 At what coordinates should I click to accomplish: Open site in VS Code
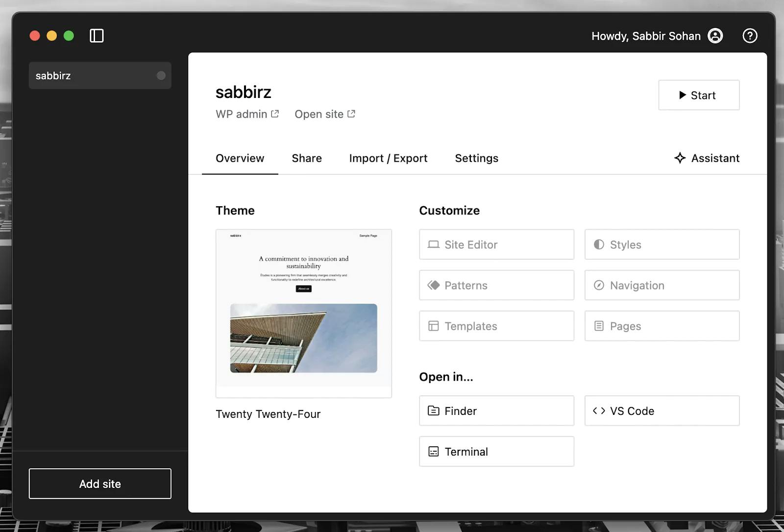pyautogui.click(x=662, y=411)
